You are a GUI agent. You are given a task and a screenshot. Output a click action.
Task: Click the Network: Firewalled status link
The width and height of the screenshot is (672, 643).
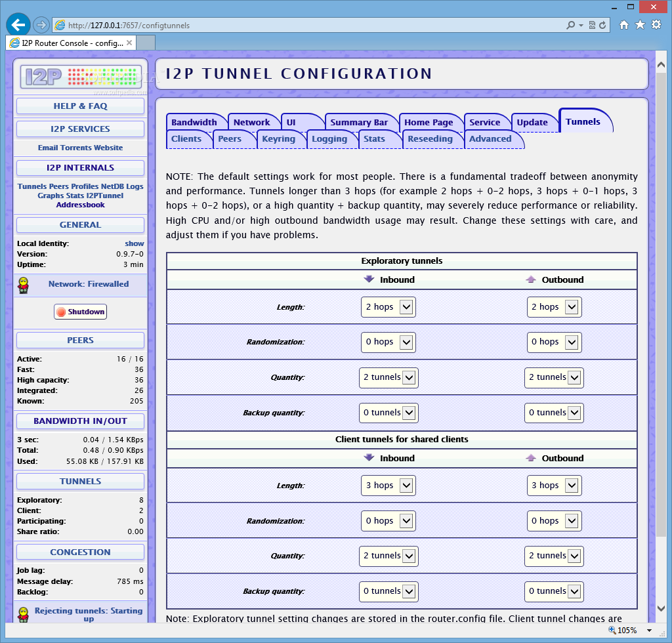(x=89, y=283)
